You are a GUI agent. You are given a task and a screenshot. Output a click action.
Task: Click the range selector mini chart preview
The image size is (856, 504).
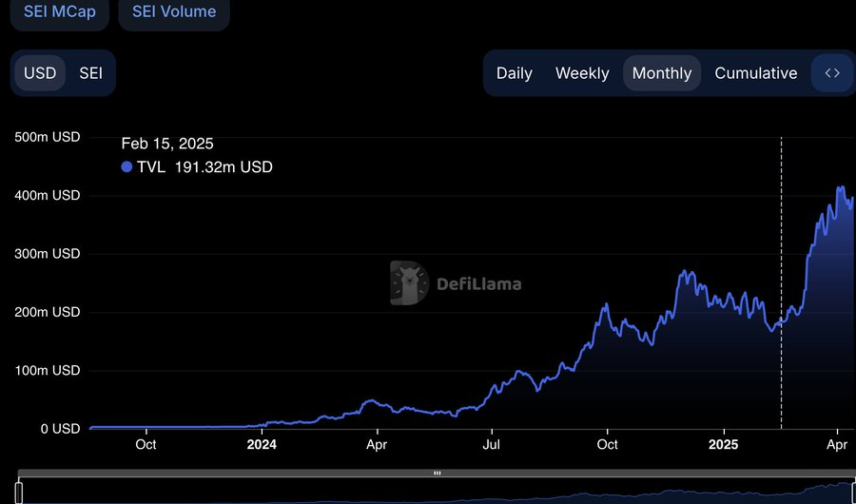(x=437, y=492)
